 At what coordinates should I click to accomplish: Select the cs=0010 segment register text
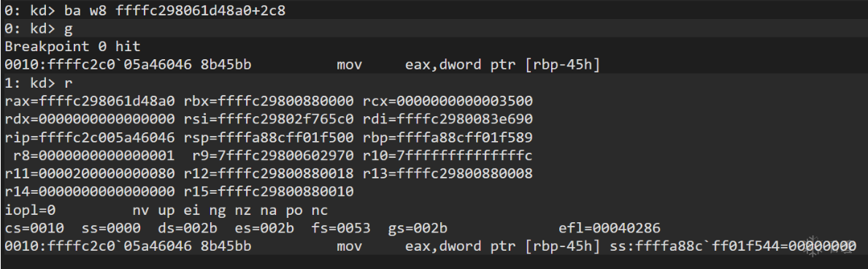(34, 228)
